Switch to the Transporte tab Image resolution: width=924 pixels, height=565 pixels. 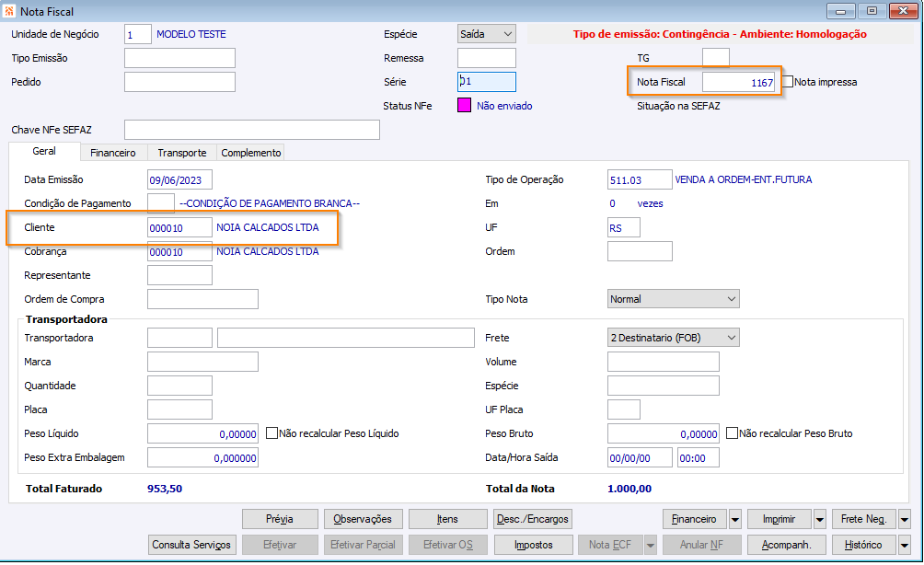pyautogui.click(x=182, y=153)
